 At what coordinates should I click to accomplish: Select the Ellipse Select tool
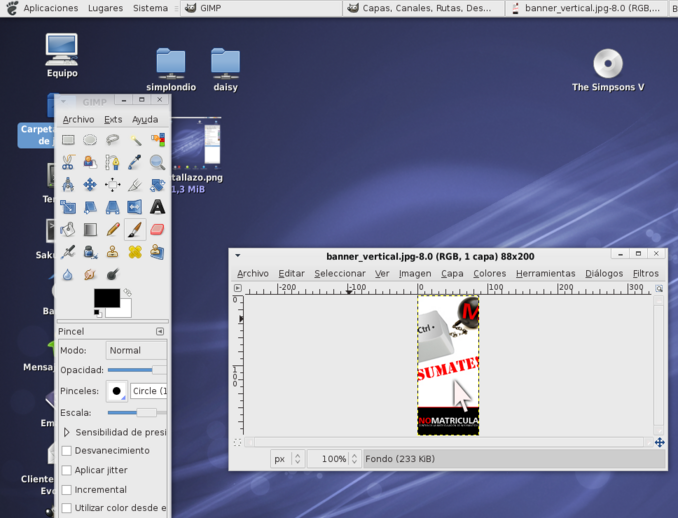pyautogui.click(x=90, y=140)
